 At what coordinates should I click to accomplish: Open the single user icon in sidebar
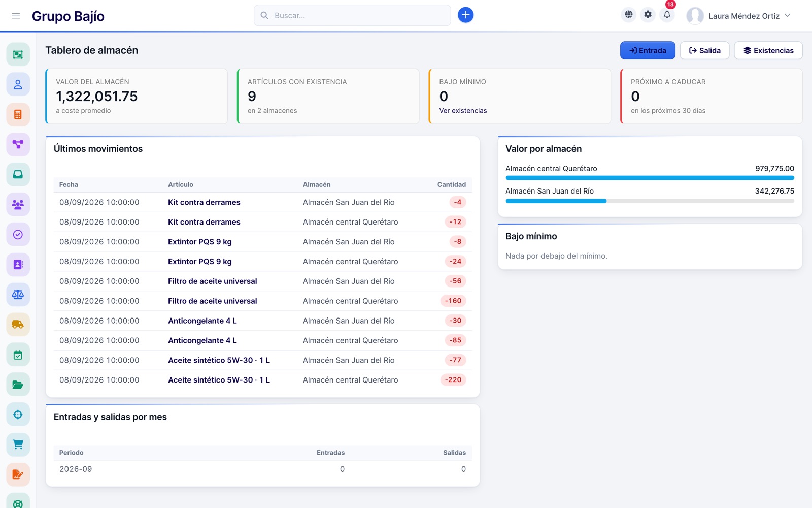click(18, 84)
